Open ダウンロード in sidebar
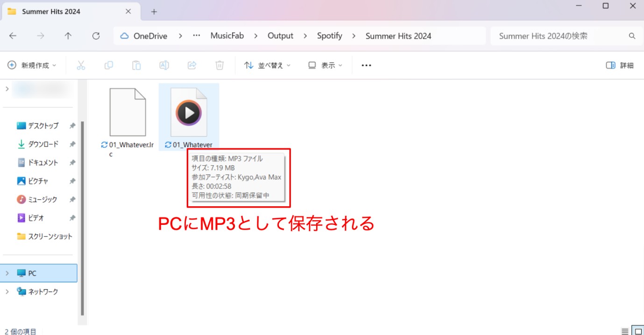 click(43, 144)
